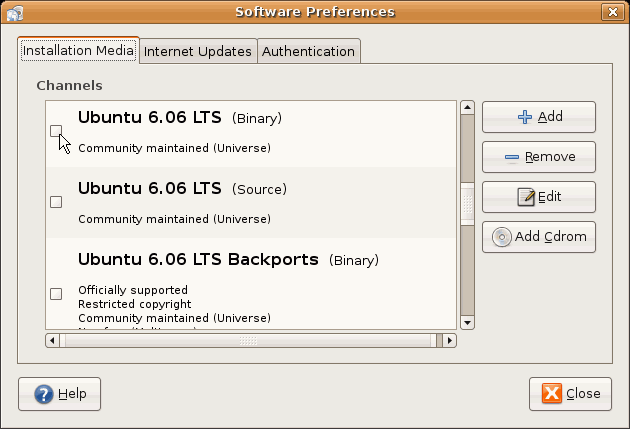The height and width of the screenshot is (429, 630).
Task: Click the notepad pencil icon on Edit
Action: coord(526,197)
